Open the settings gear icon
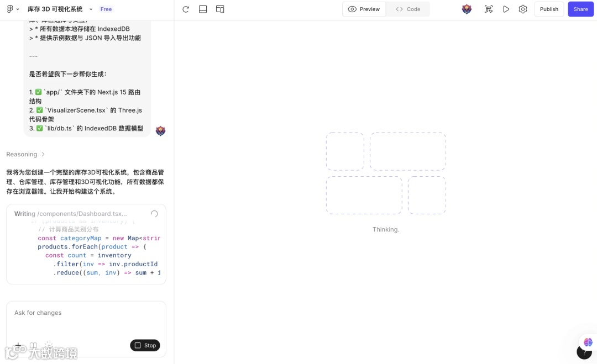Image resolution: width=597 pixels, height=364 pixels. [x=523, y=9]
